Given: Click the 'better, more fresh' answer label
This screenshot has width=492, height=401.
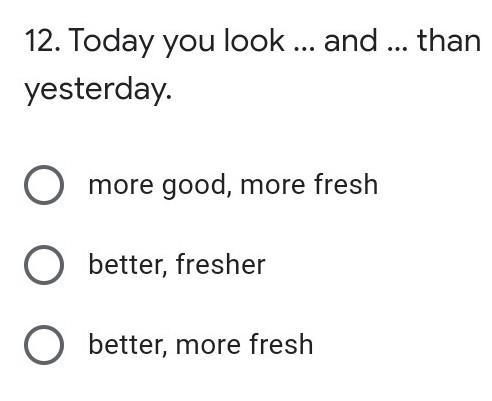Looking at the screenshot, I should click(201, 345).
